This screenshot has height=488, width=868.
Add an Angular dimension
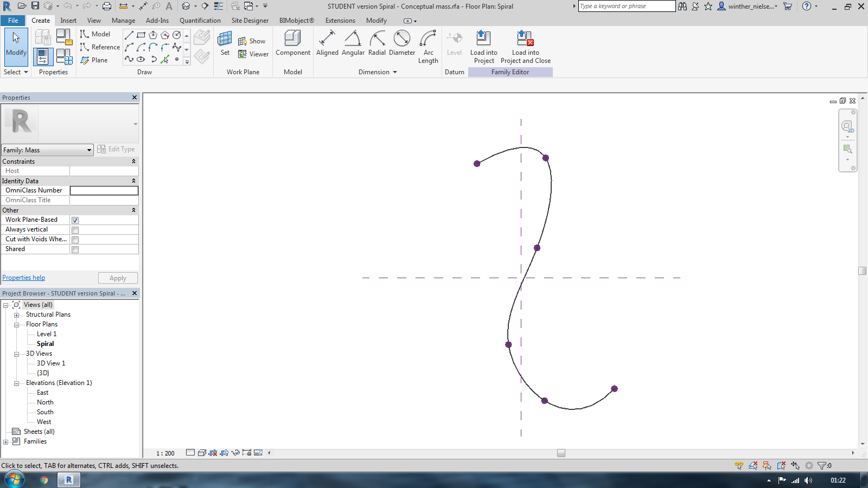[353, 43]
